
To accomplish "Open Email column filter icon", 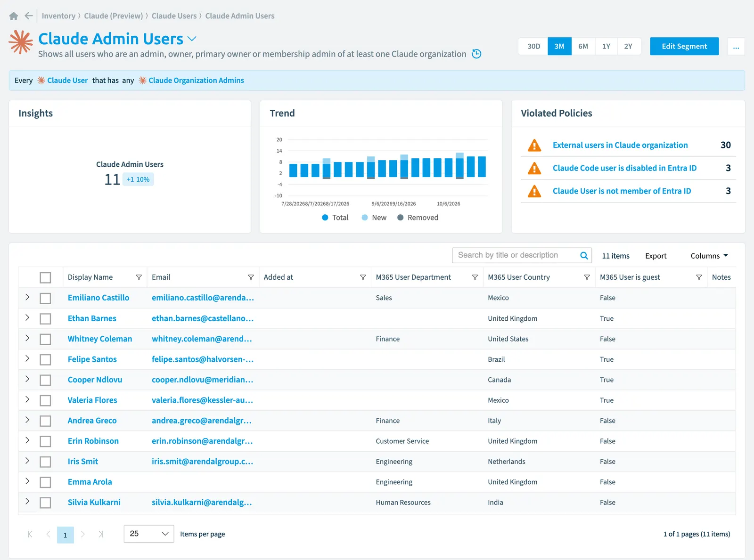I will coord(251,277).
